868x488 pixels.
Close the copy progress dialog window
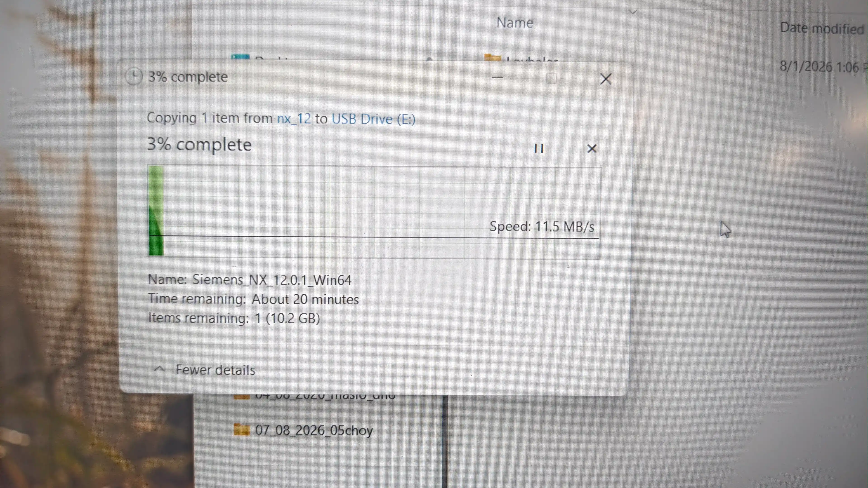tap(606, 79)
